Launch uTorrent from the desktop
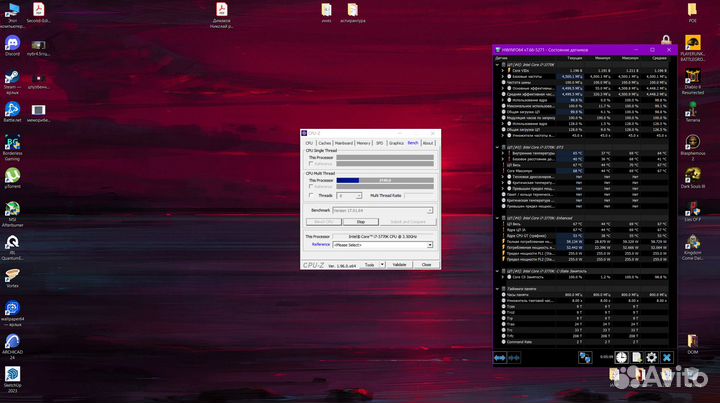720x403 pixels. click(x=12, y=179)
